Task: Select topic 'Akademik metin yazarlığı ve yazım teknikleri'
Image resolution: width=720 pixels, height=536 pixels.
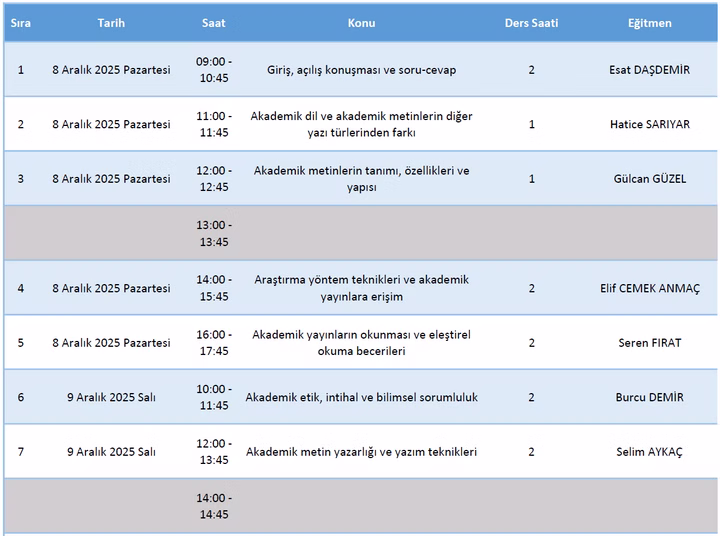Action: [361, 452]
